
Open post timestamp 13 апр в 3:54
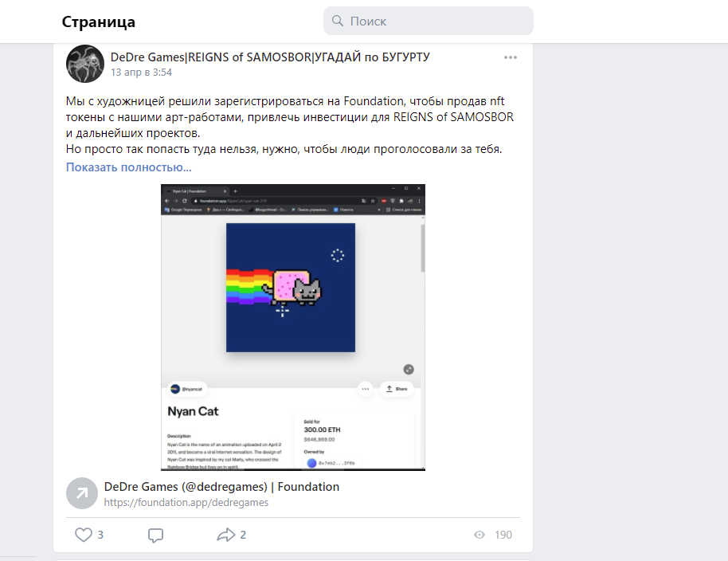tap(141, 73)
